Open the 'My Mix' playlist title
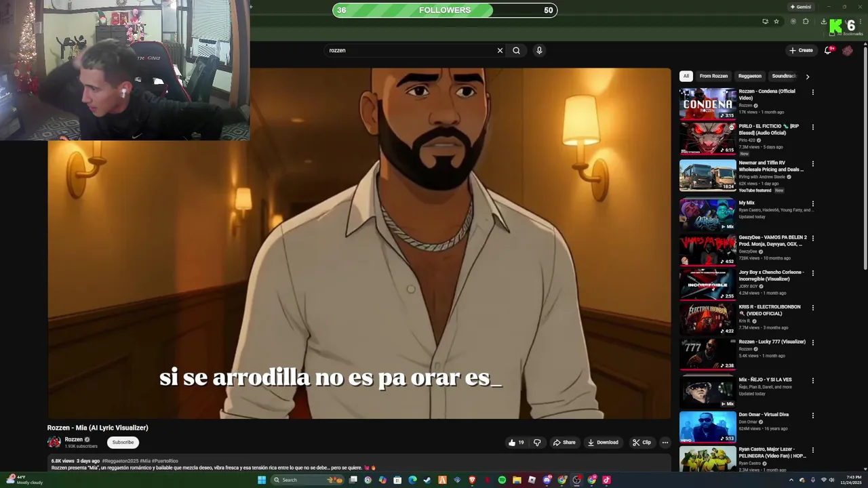This screenshot has height=488, width=868. pyautogui.click(x=747, y=203)
